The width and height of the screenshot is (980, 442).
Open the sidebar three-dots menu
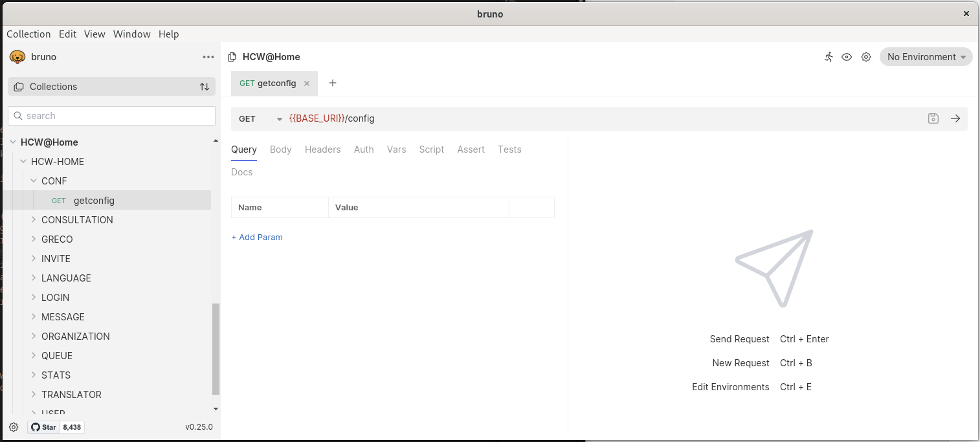point(208,57)
